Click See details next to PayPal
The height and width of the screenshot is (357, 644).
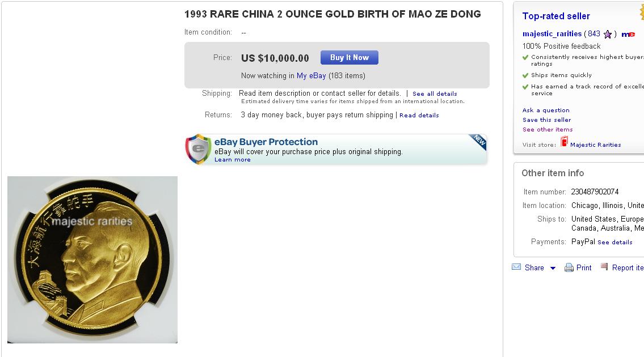pyautogui.click(x=614, y=243)
